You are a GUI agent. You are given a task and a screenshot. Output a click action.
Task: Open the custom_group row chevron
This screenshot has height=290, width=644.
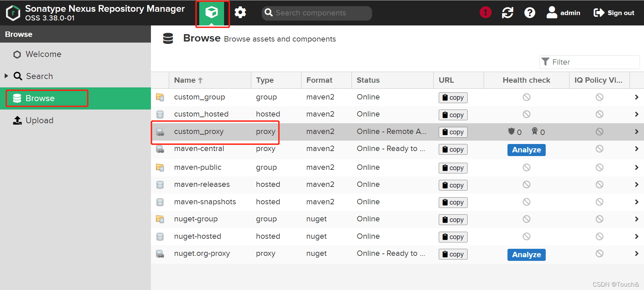636,97
